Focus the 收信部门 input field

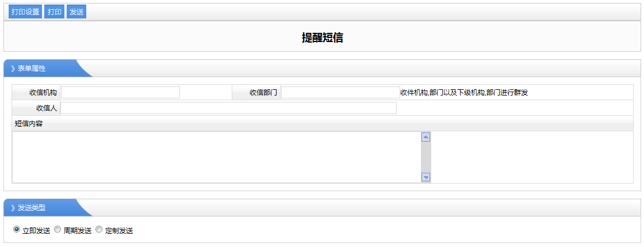click(x=340, y=93)
